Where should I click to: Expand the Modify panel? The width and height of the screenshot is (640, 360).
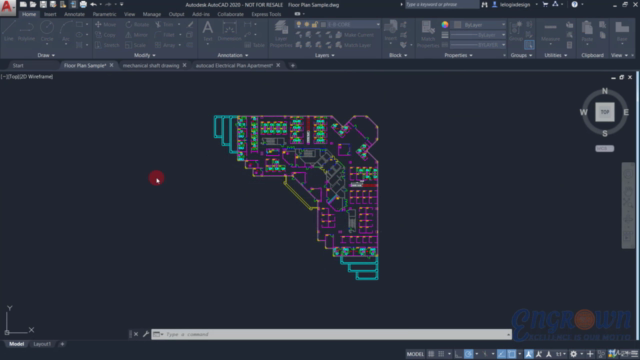point(144,55)
